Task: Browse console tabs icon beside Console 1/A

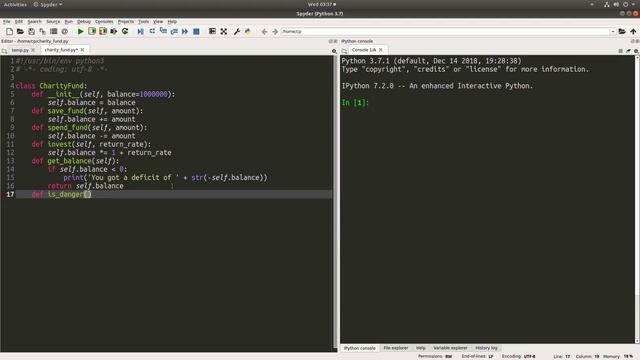Action: point(344,51)
